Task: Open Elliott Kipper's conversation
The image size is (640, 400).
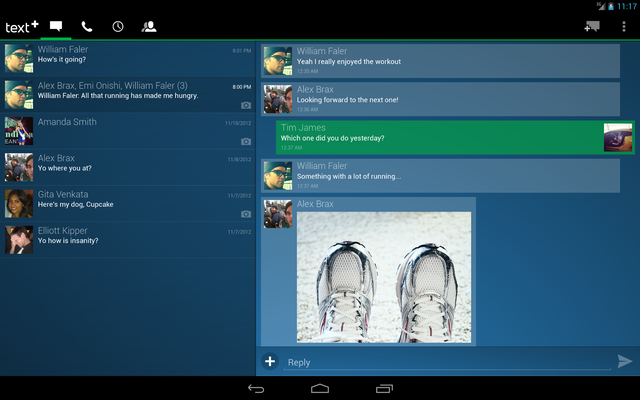Action: click(128, 239)
